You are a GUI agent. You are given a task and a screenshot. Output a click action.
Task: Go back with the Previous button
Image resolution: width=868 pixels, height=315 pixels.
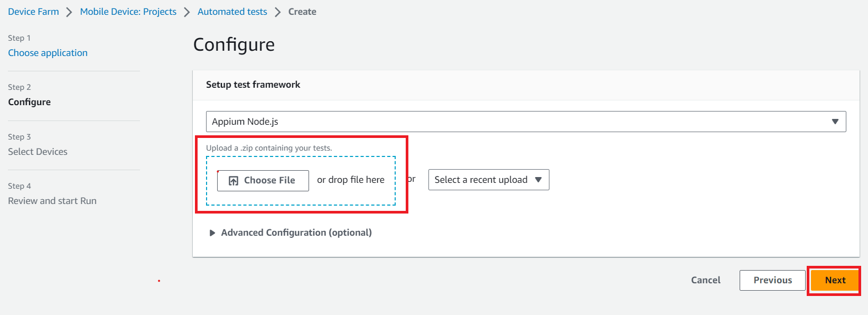coord(772,280)
